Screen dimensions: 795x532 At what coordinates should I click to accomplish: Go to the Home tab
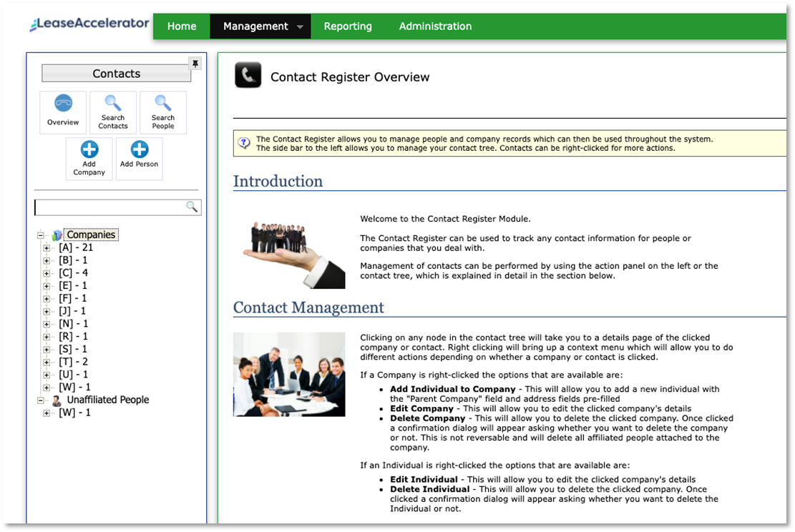182,26
